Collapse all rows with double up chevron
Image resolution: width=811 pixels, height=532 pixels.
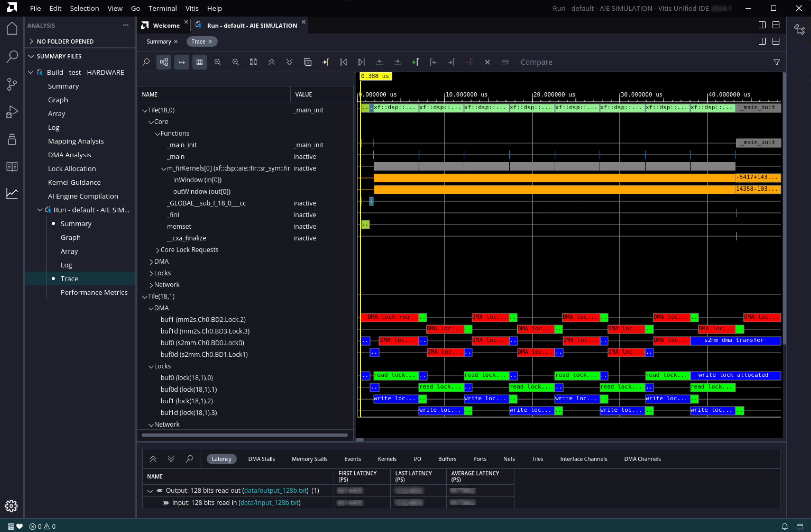pyautogui.click(x=271, y=62)
